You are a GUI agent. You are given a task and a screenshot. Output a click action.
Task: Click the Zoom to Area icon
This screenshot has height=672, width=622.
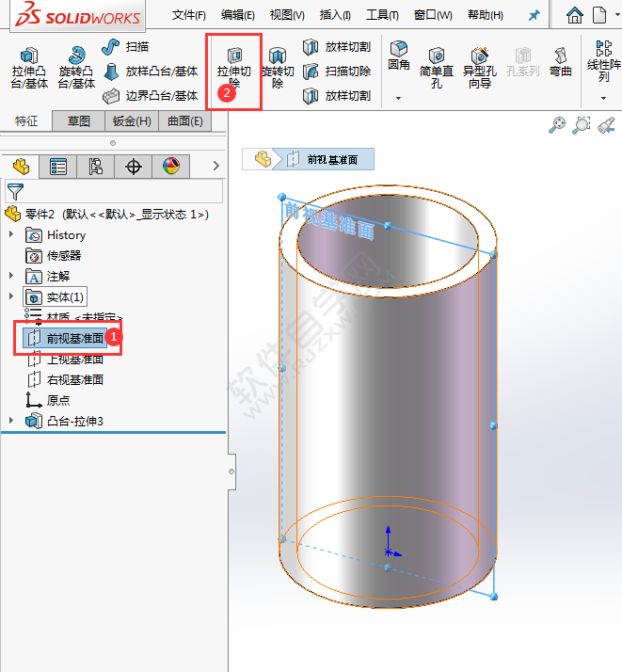tap(582, 125)
